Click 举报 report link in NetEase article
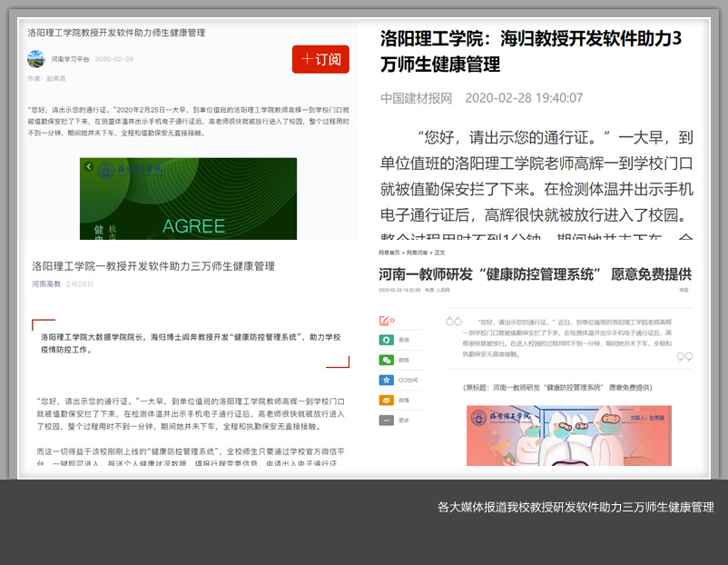Viewport: 728px width, 565px height. [x=684, y=291]
